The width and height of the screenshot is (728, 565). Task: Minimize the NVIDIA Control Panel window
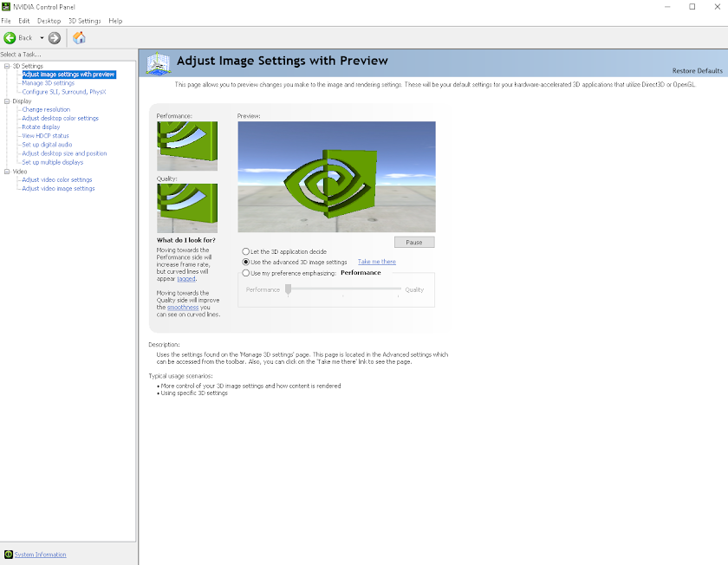coord(667,7)
